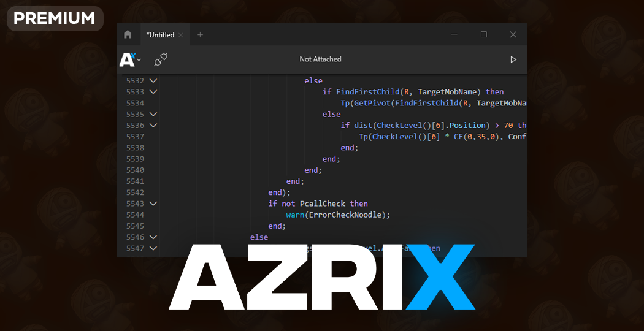644x331 pixels.
Task: Click line number 5544 in gutter
Action: click(x=135, y=215)
